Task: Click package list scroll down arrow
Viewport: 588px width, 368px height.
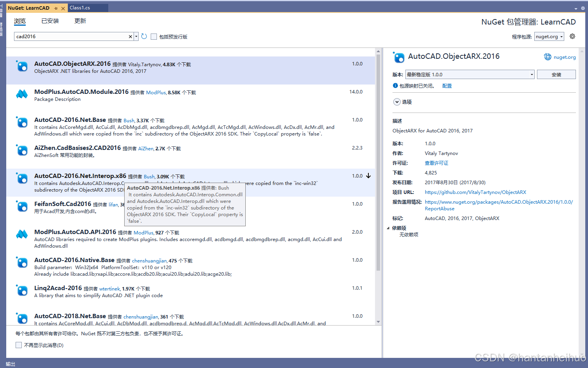Action: pyautogui.click(x=378, y=322)
